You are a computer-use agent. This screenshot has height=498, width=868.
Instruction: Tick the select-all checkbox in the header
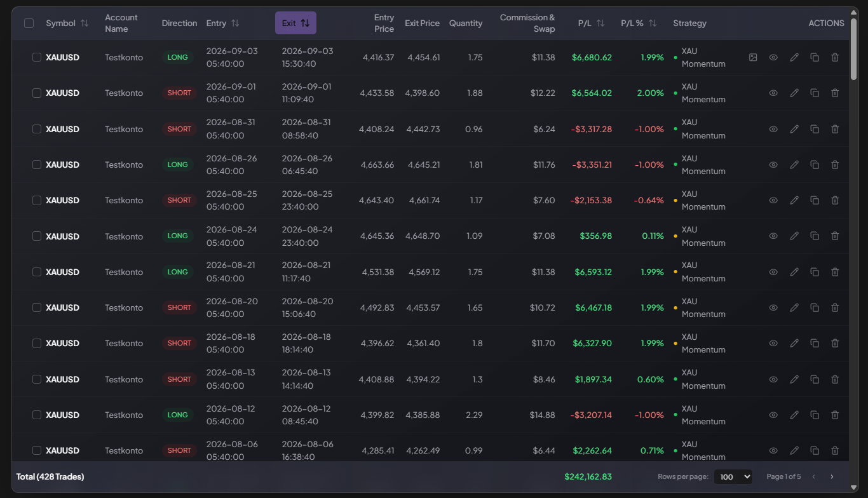tap(29, 23)
